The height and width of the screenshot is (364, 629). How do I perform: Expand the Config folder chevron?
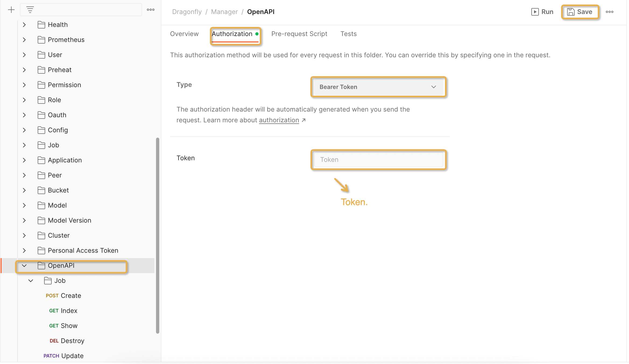pos(24,130)
